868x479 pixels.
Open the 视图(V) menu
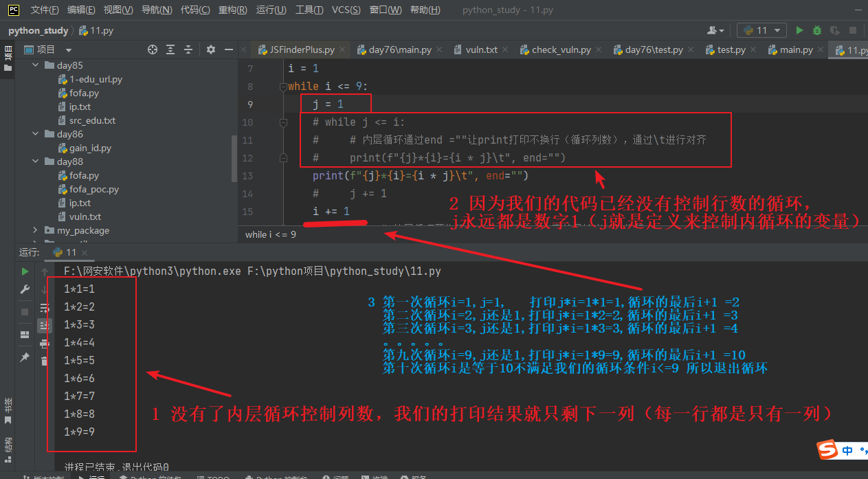pyautogui.click(x=118, y=10)
